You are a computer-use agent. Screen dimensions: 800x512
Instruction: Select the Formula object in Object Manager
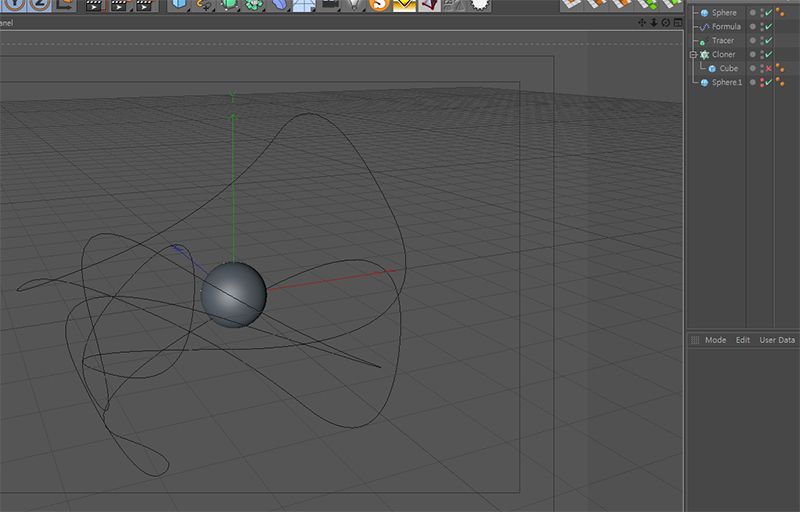click(x=725, y=27)
